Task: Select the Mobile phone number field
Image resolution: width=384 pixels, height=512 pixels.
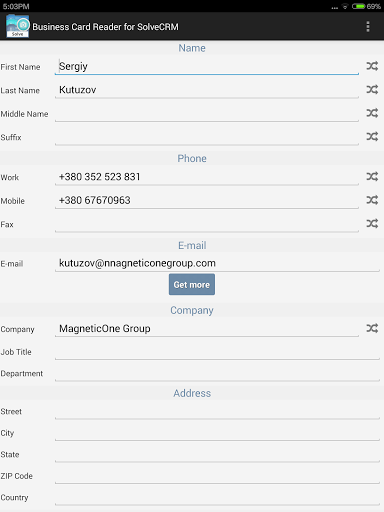Action: pyautogui.click(x=207, y=200)
